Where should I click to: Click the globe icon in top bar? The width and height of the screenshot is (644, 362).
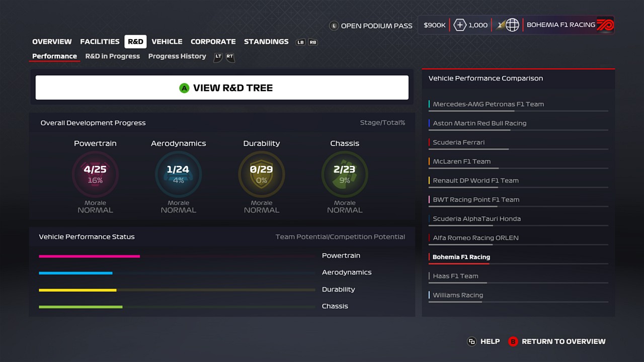512,25
